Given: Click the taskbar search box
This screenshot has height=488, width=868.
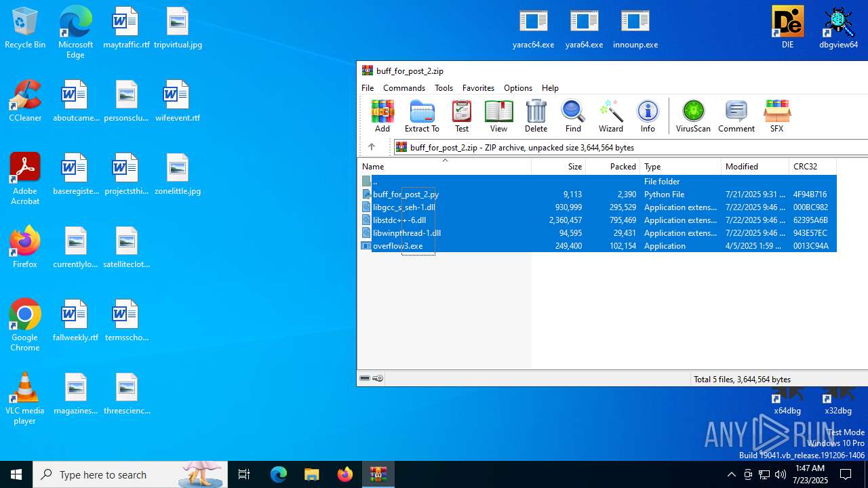Looking at the screenshot, I should point(129,474).
